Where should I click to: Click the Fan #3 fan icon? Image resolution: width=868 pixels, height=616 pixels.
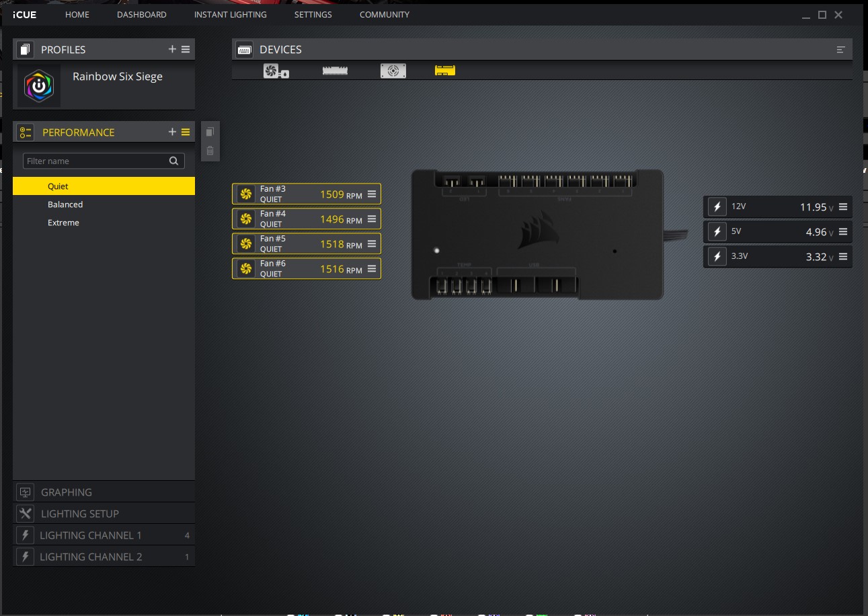tap(245, 194)
